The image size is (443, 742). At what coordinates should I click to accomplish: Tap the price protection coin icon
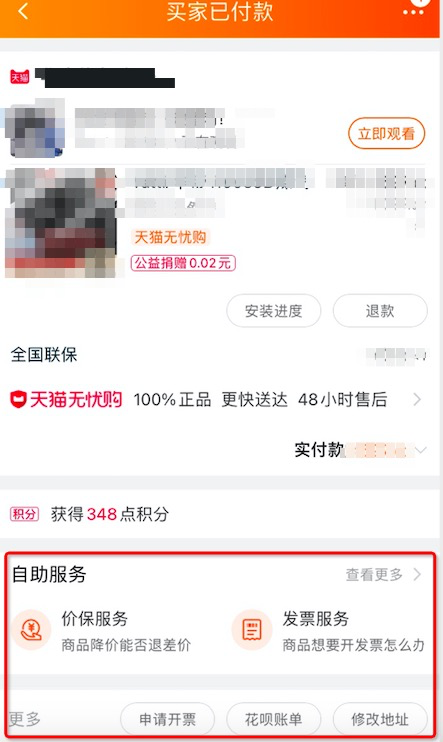pos(32,630)
